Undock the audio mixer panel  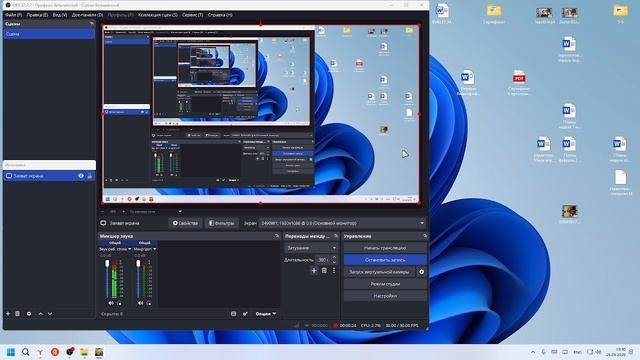(277, 236)
